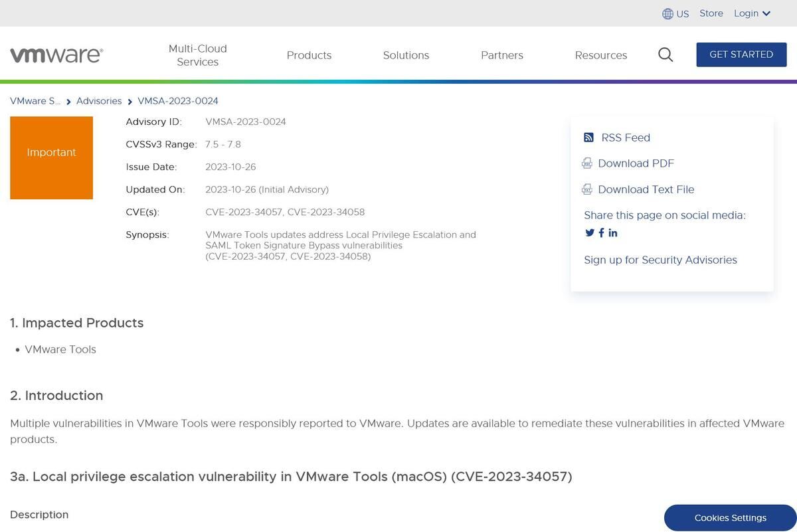This screenshot has height=532, width=797.
Task: Click Download Text File link
Action: 646,189
